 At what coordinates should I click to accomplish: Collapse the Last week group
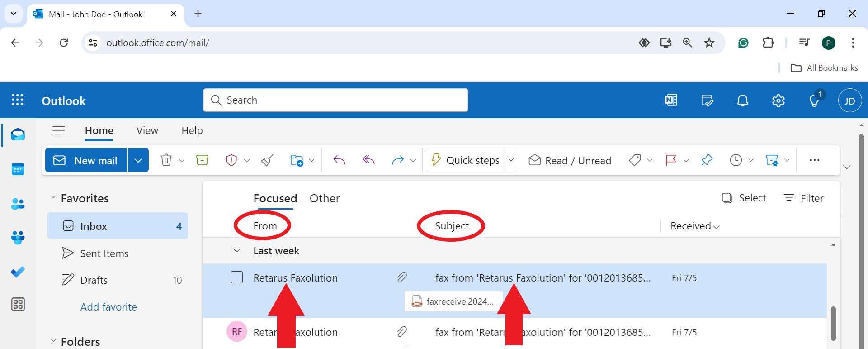[236, 251]
